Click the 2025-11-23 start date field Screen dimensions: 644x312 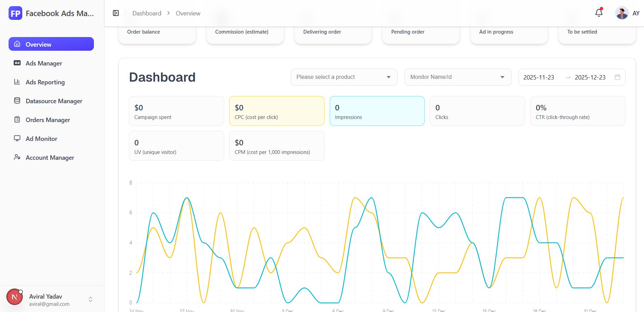coord(539,77)
